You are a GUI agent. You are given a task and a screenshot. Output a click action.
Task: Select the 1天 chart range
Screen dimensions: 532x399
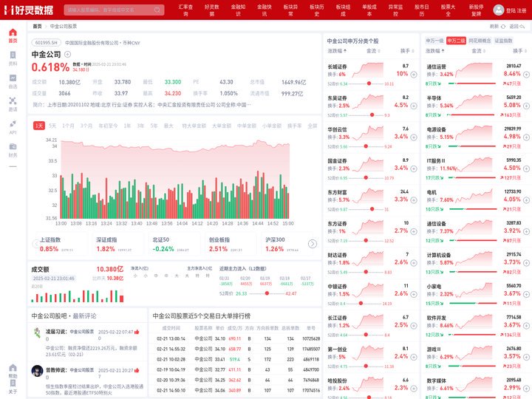coord(39,126)
